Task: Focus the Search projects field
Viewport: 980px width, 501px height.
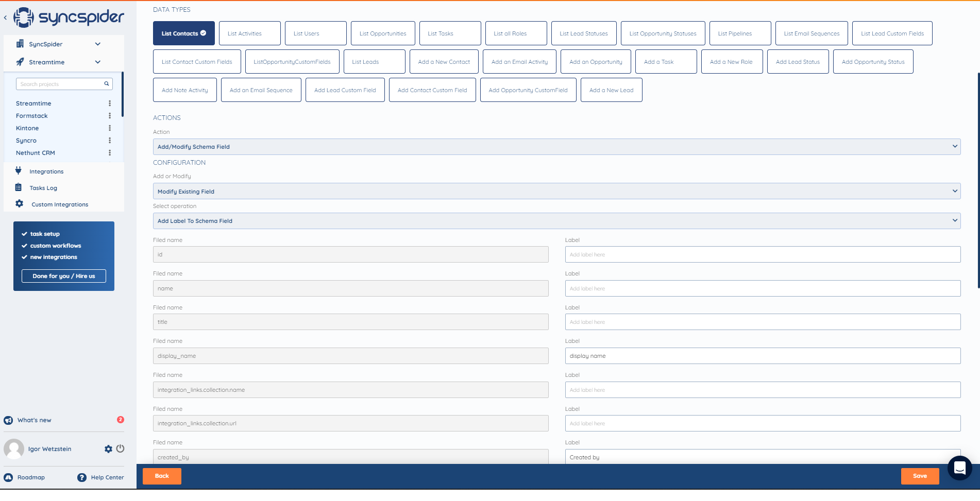Action: click(64, 84)
